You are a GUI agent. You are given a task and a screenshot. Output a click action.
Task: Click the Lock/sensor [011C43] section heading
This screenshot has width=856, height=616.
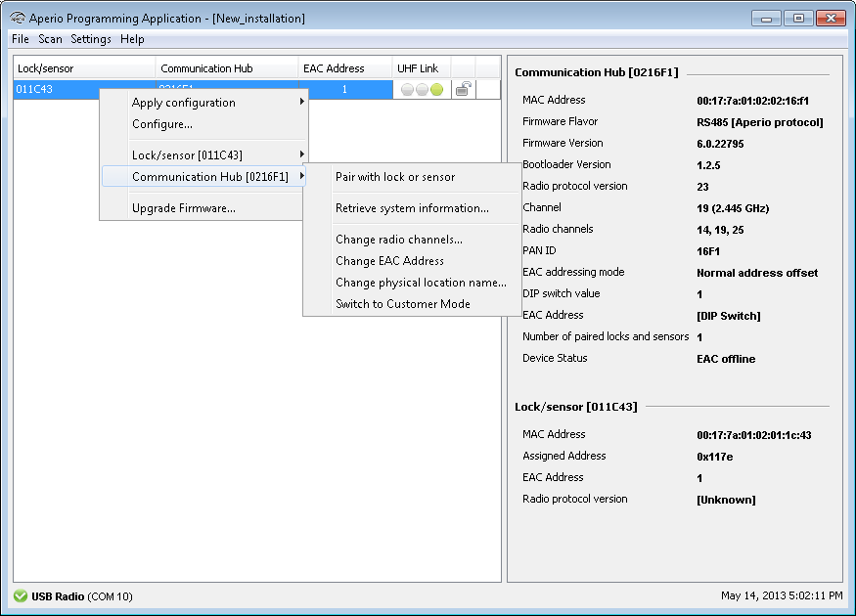tap(576, 407)
